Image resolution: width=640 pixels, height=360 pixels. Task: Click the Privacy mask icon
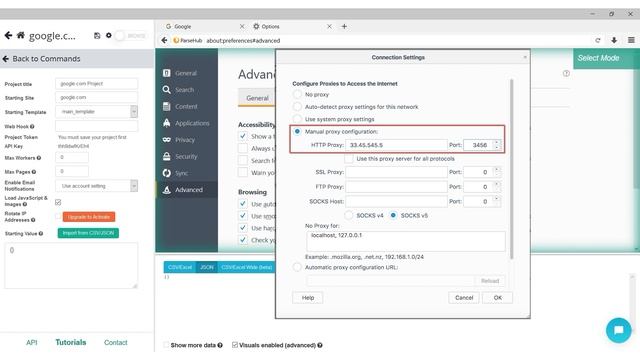click(x=167, y=140)
